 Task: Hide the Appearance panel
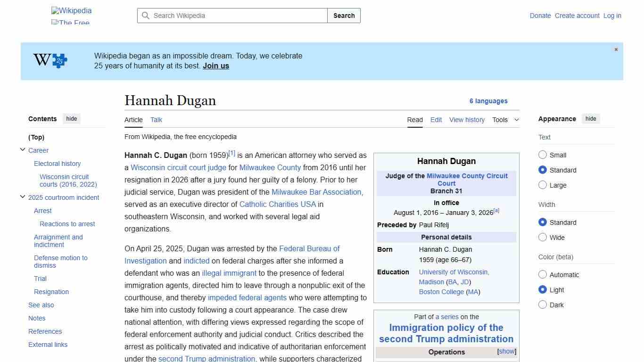(591, 119)
